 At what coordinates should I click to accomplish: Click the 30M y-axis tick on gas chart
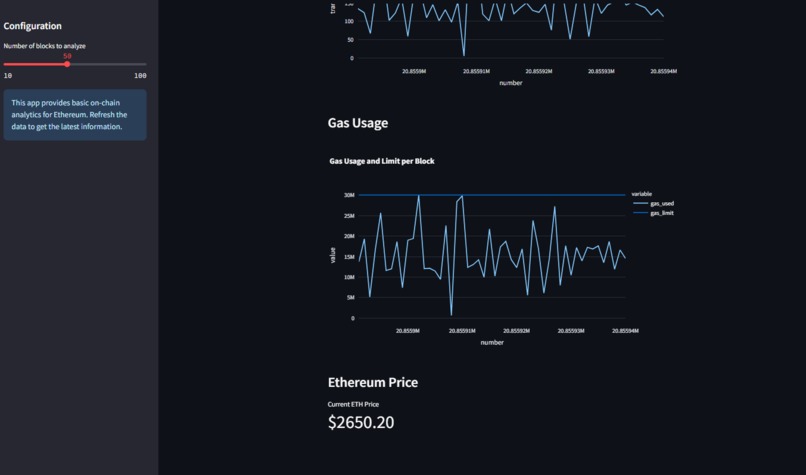(x=349, y=195)
